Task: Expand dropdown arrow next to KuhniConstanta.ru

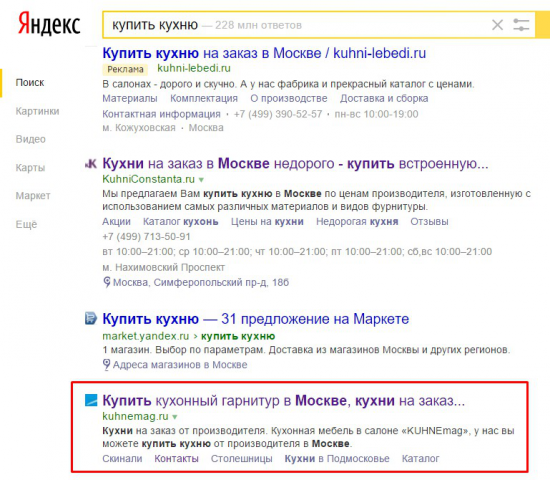Action: [201, 180]
